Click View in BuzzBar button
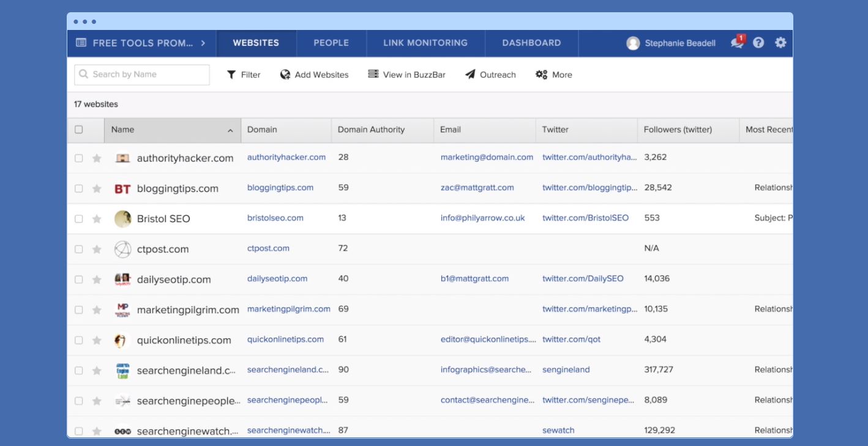 pos(406,75)
